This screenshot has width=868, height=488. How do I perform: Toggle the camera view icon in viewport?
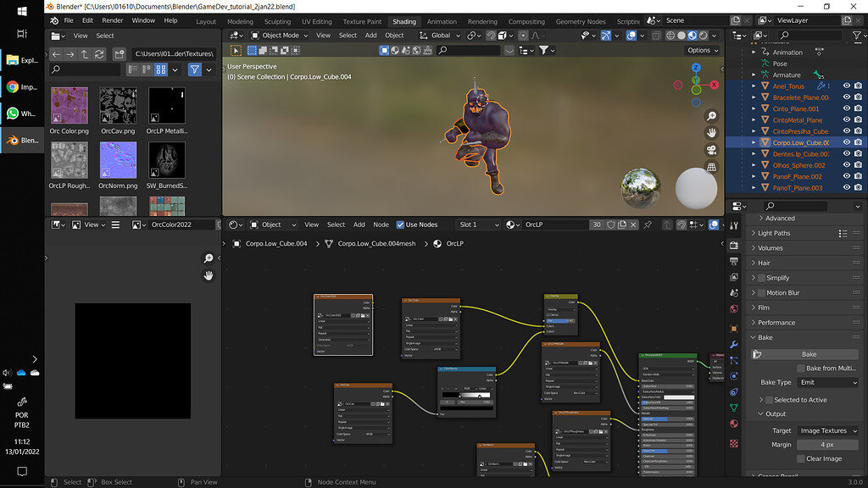(711, 150)
